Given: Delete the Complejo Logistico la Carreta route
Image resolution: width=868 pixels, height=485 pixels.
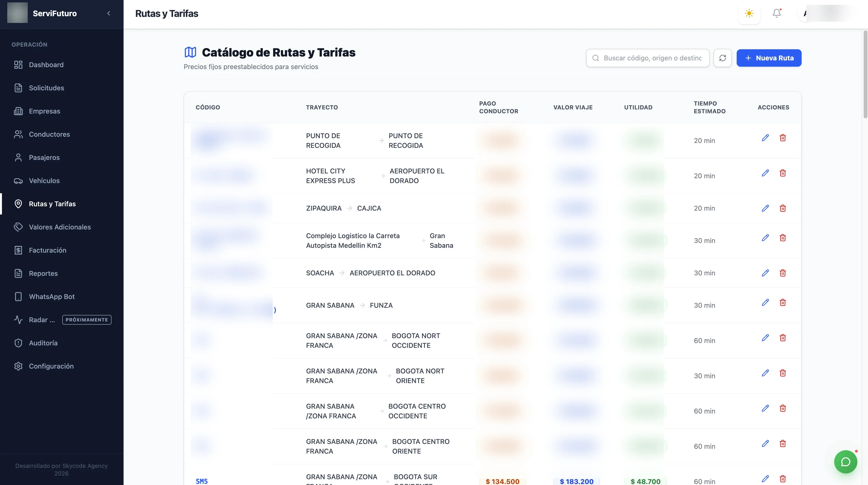Looking at the screenshot, I should coord(783,238).
